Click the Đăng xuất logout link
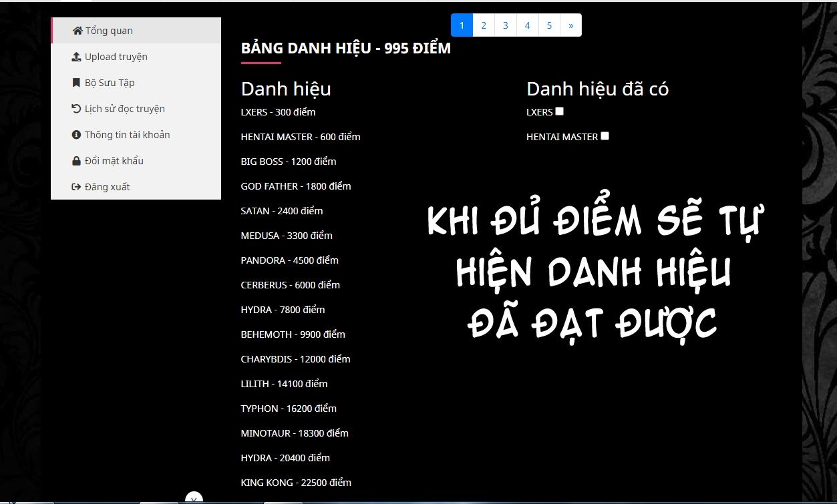This screenshot has width=837, height=504. [107, 187]
